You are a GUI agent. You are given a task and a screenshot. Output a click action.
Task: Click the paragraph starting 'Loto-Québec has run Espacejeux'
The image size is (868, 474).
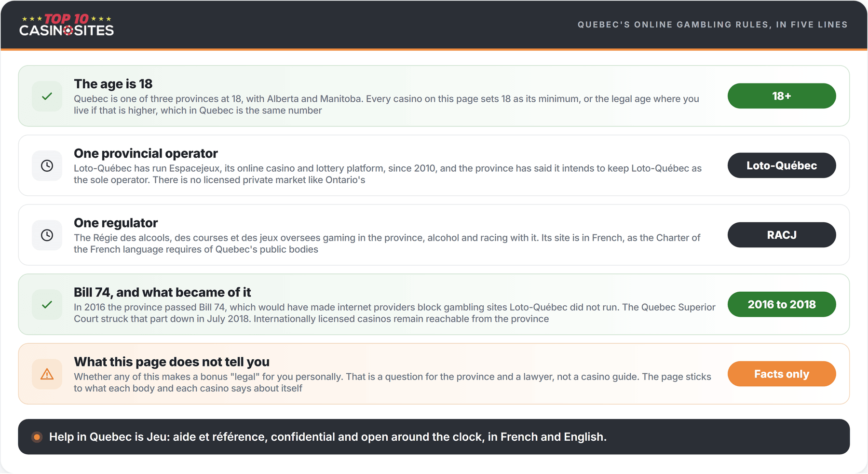coord(388,174)
